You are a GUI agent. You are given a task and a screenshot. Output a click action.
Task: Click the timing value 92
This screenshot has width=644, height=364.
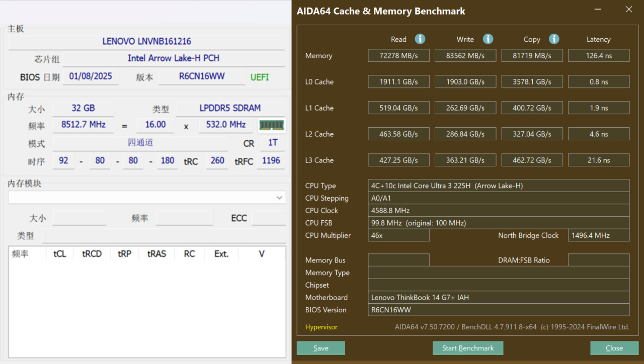click(x=63, y=161)
